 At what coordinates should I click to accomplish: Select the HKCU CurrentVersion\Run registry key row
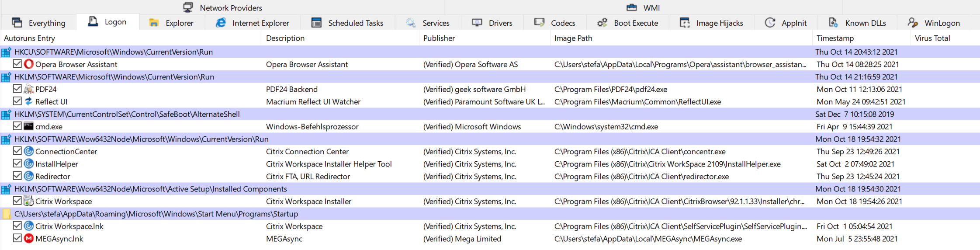click(114, 52)
